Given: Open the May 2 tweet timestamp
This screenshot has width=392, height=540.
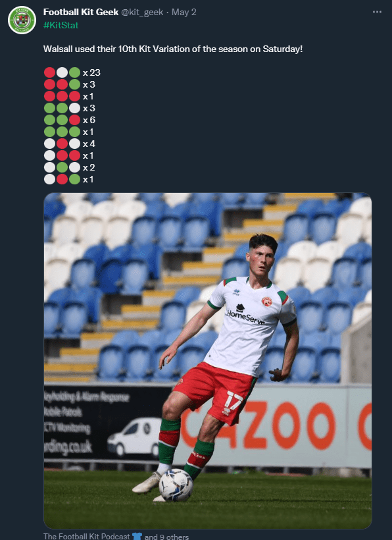Looking at the screenshot, I should pos(184,12).
